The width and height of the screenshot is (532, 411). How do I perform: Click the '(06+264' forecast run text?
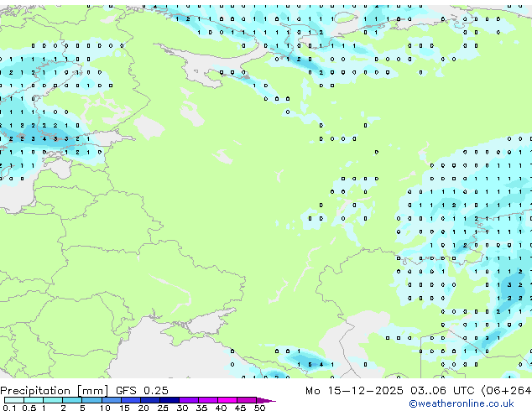click(506, 391)
